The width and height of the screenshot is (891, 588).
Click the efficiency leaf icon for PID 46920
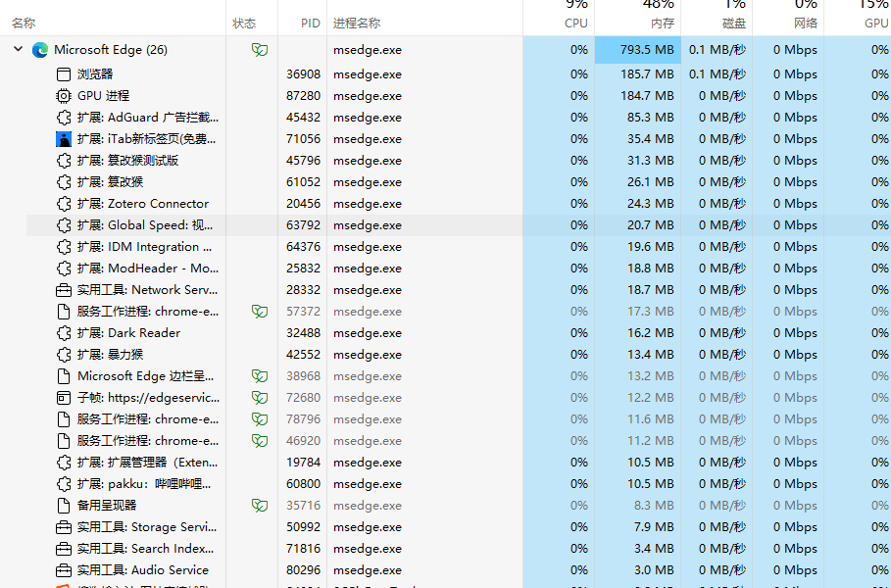[x=260, y=441]
